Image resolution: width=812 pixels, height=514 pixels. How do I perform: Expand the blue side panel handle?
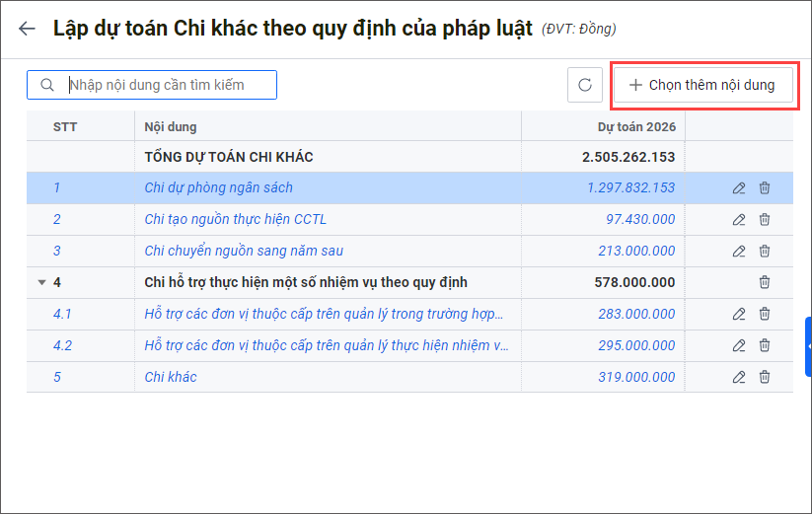[x=808, y=346]
